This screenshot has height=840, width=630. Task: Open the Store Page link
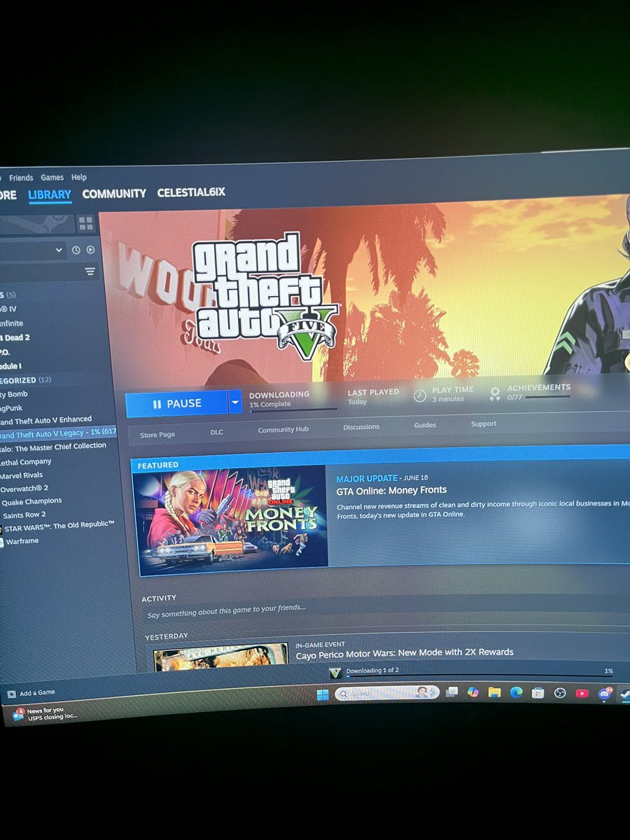[157, 435]
